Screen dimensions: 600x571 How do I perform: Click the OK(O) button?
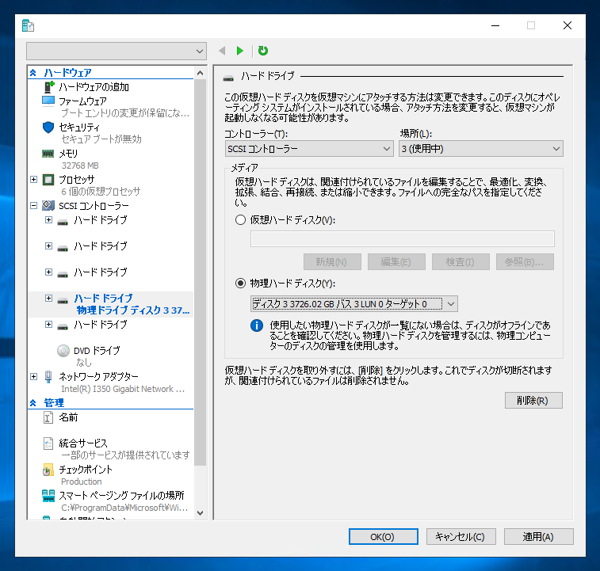click(383, 537)
